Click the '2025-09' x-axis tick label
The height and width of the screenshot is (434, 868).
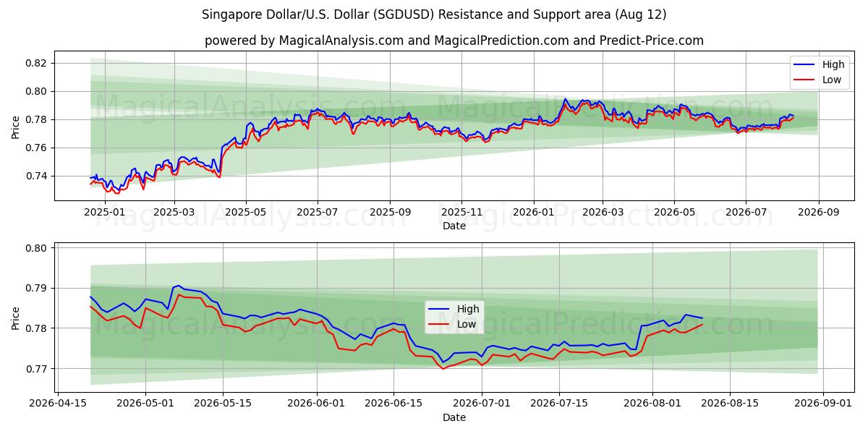tap(390, 212)
